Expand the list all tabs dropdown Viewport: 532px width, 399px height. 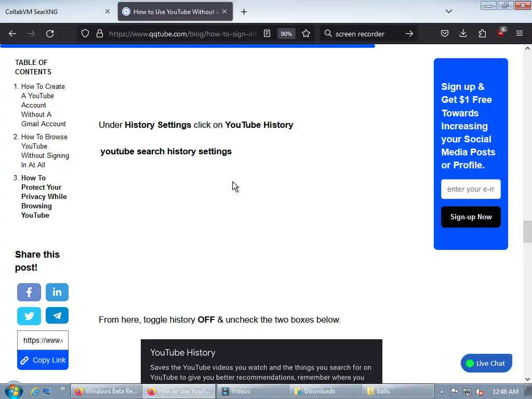pyautogui.click(x=449, y=11)
